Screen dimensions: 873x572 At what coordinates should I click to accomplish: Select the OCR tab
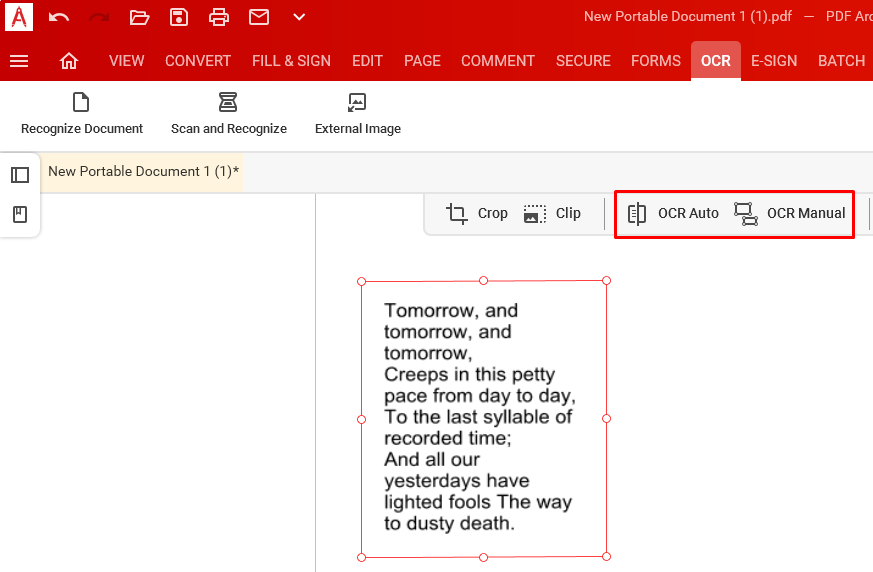tap(715, 61)
